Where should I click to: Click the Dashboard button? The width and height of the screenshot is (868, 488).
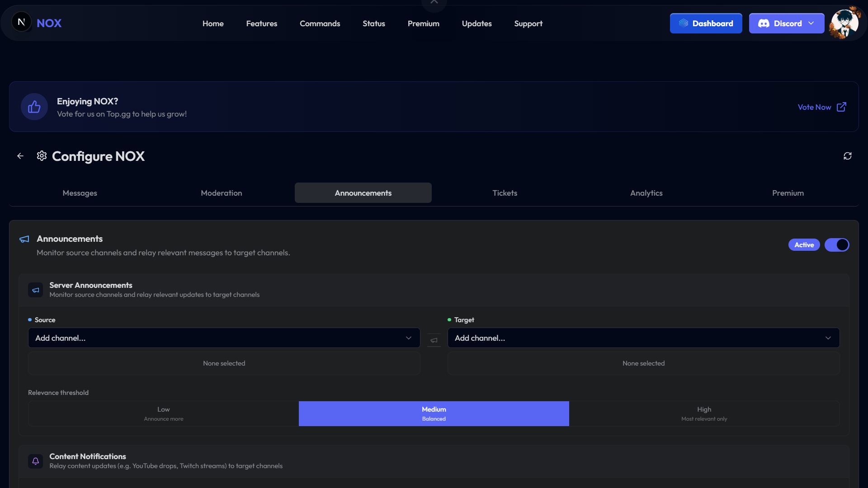point(706,23)
